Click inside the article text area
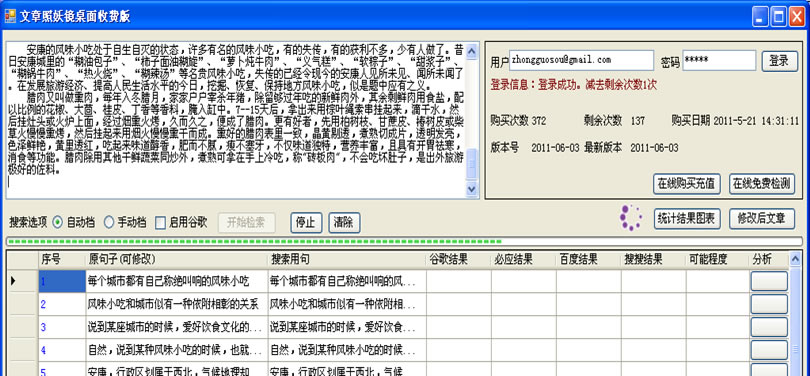This screenshot has height=376, width=810. (236, 120)
